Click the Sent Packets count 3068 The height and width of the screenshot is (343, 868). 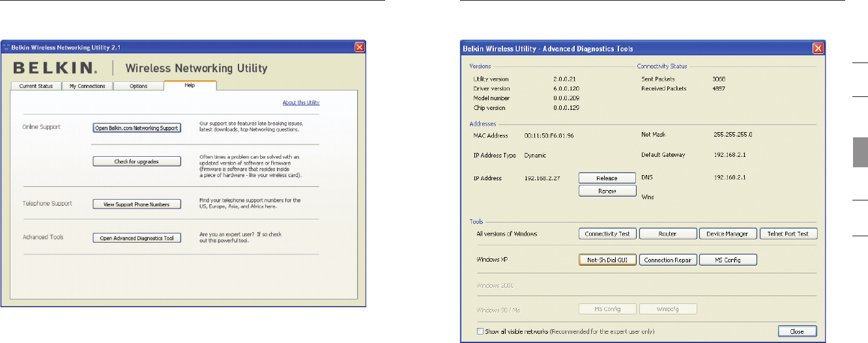tap(719, 79)
